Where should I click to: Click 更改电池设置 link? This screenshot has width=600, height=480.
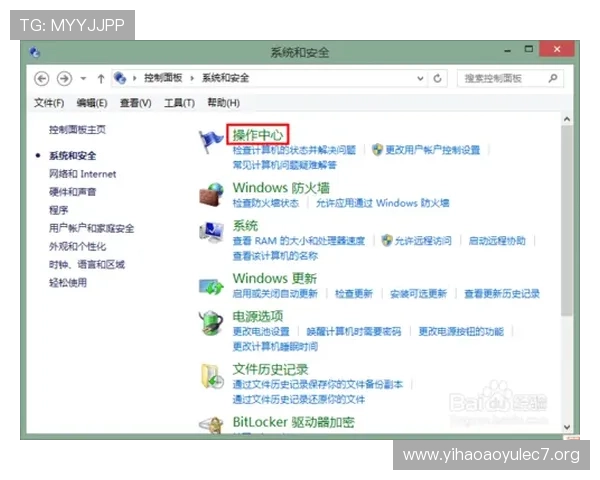point(261,331)
